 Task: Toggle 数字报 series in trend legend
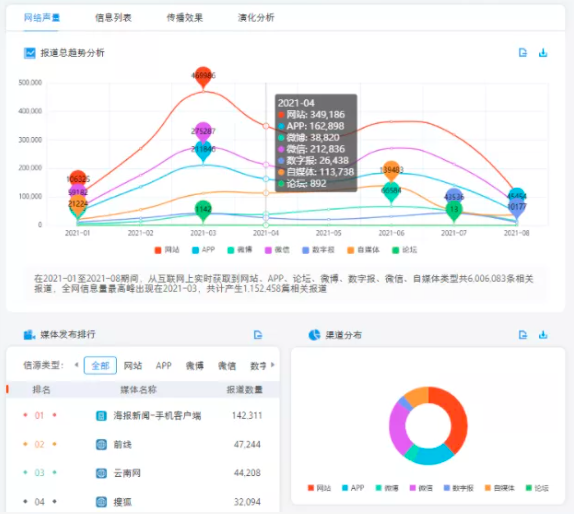(318, 250)
